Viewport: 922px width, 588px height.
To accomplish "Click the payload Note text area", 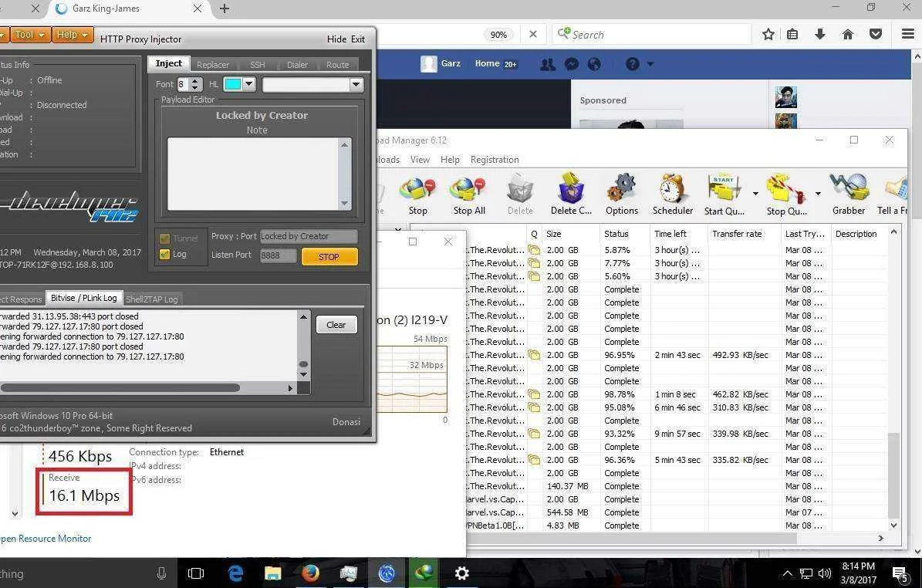I will click(x=253, y=174).
